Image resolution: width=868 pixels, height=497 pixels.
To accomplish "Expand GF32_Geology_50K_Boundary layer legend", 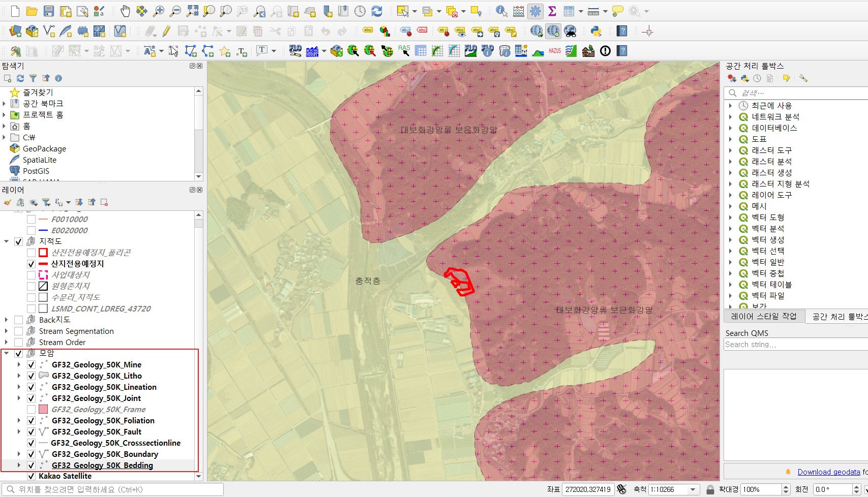I will tap(19, 454).
